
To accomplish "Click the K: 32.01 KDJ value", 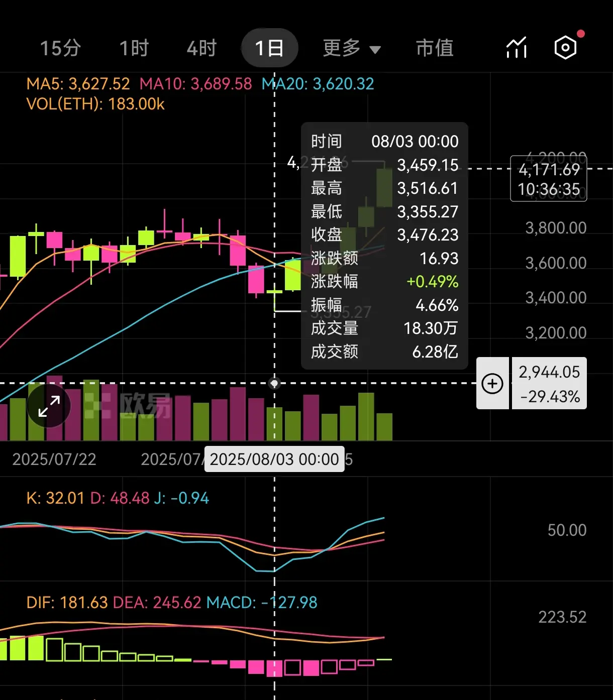I will (x=55, y=498).
